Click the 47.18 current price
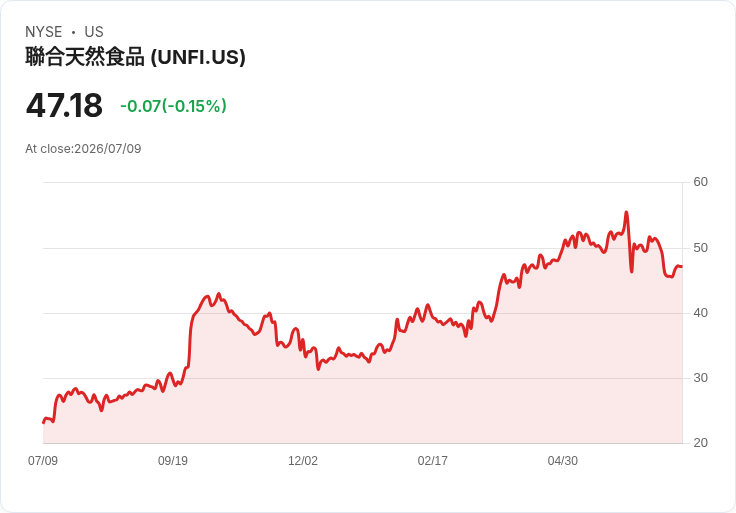Image resolution: width=736 pixels, height=513 pixels. click(64, 105)
